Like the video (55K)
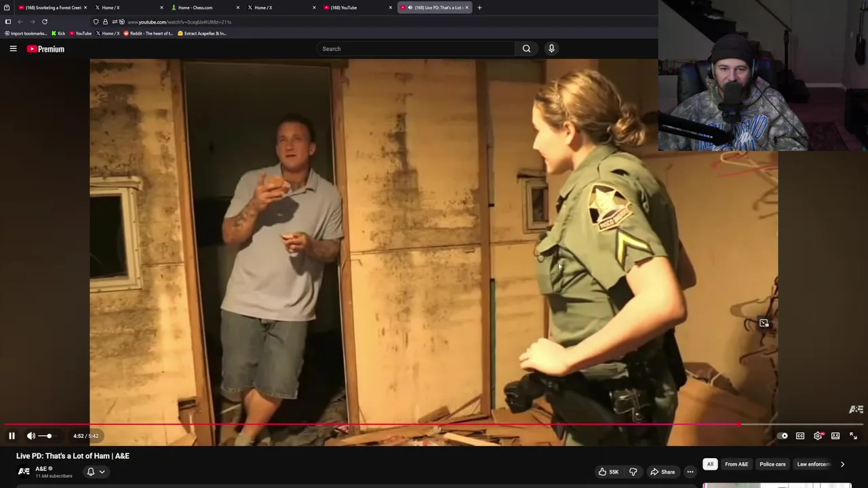The image size is (868, 488). pos(608,472)
